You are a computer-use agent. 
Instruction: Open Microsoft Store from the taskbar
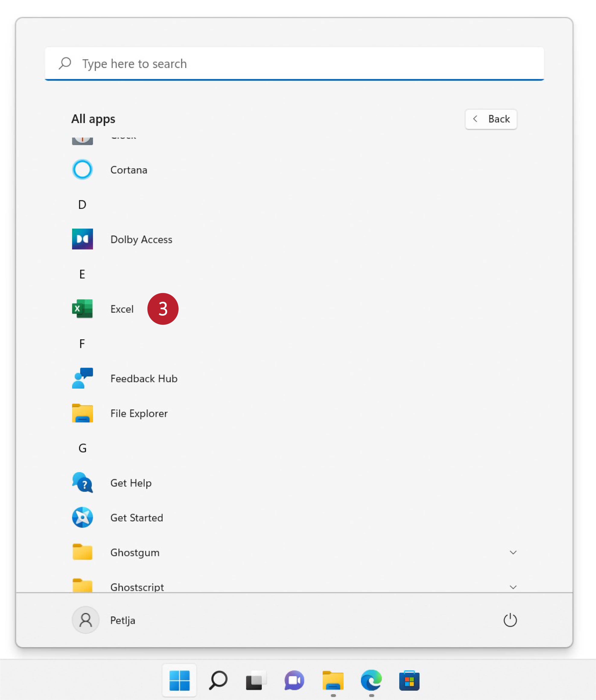coord(409,680)
